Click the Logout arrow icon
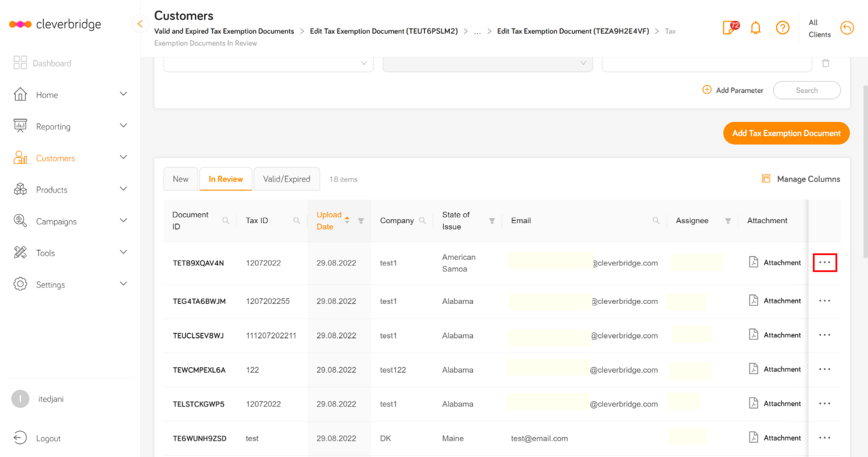868x457 pixels. tap(20, 438)
